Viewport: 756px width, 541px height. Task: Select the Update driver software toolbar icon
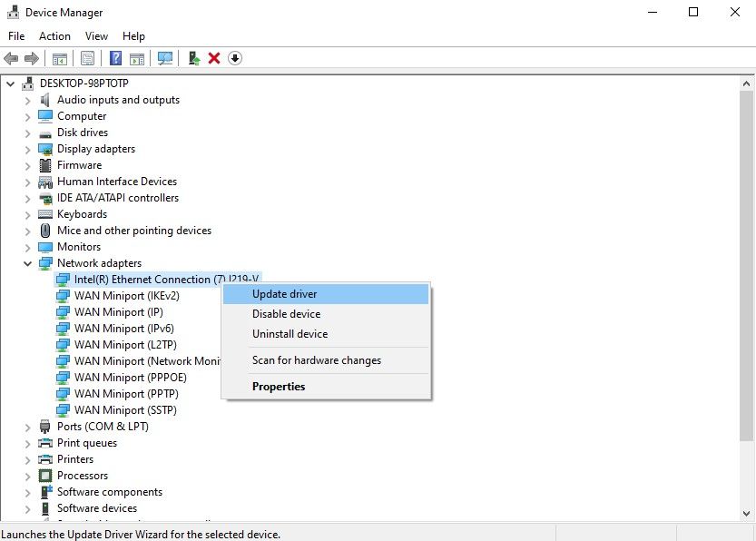pyautogui.click(x=193, y=58)
